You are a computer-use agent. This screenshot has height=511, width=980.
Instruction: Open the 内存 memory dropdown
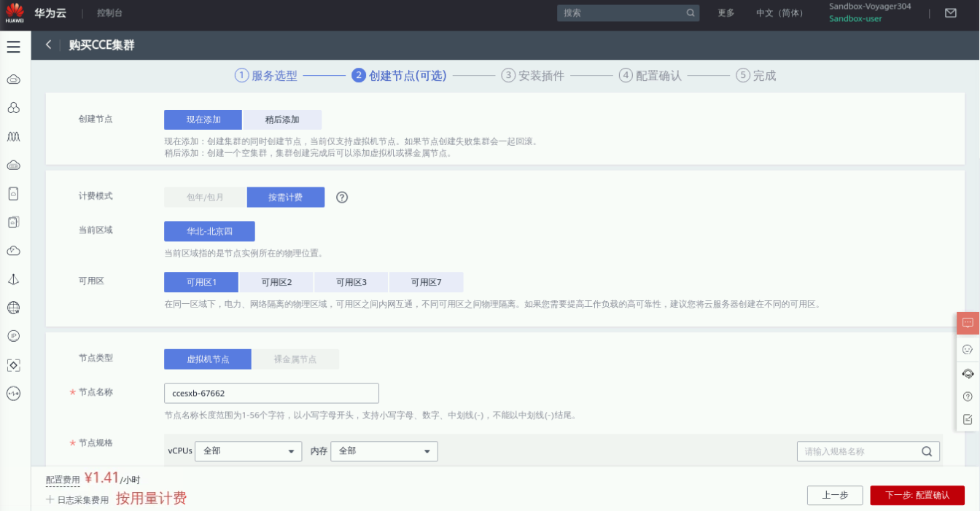pyautogui.click(x=384, y=451)
